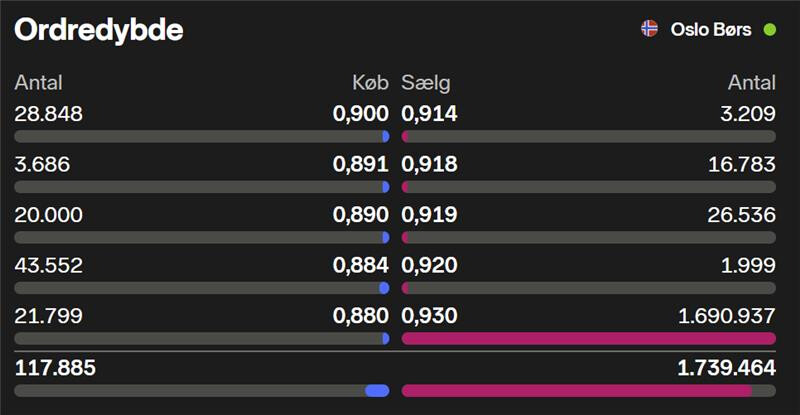Click ask price 0,930

[429, 316]
